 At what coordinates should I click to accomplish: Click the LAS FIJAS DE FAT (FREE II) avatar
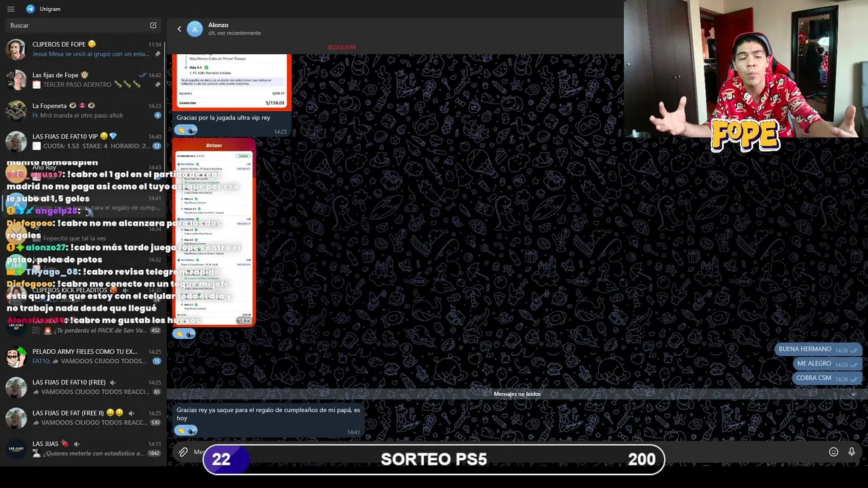16,418
